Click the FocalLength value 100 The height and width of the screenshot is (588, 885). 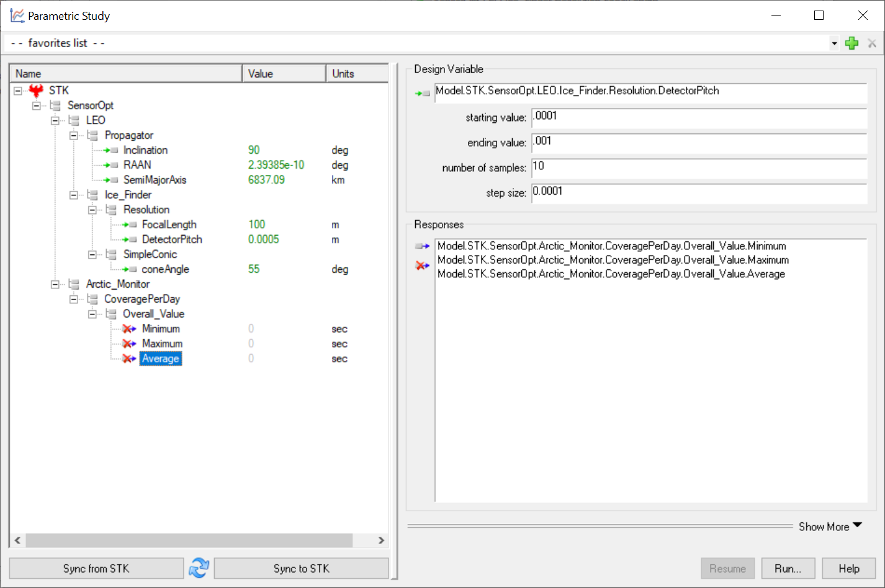pos(257,225)
